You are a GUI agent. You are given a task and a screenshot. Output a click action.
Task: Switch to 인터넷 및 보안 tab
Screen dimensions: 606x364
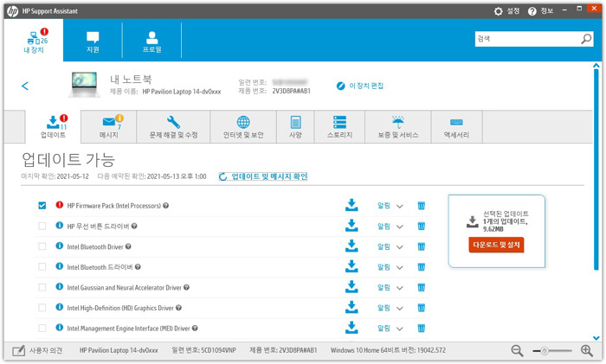pyautogui.click(x=243, y=126)
